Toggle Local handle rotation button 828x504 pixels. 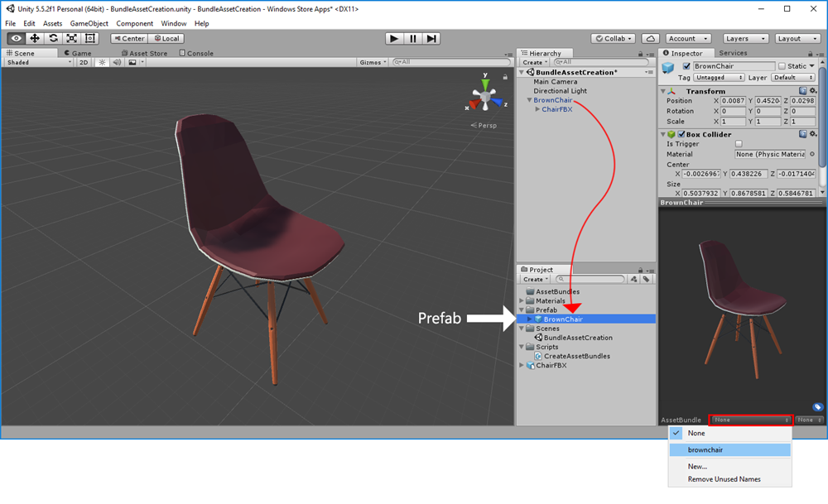pos(166,39)
